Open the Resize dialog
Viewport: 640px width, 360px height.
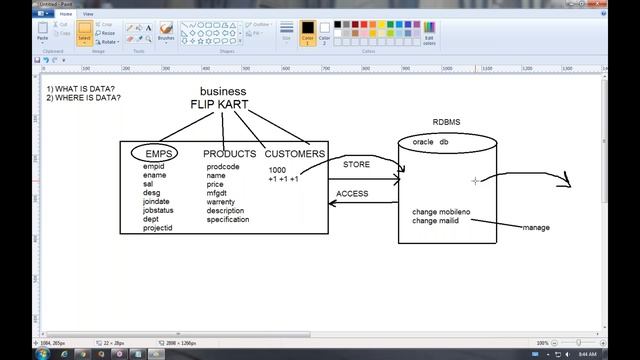coord(105,33)
